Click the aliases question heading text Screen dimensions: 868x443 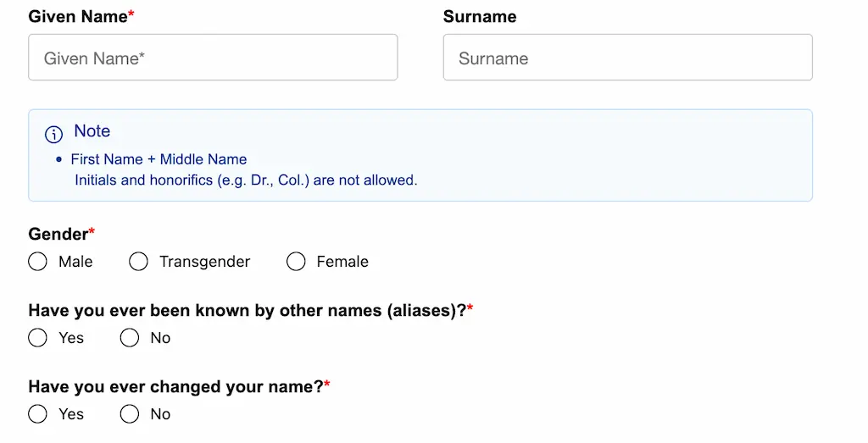pos(247,311)
